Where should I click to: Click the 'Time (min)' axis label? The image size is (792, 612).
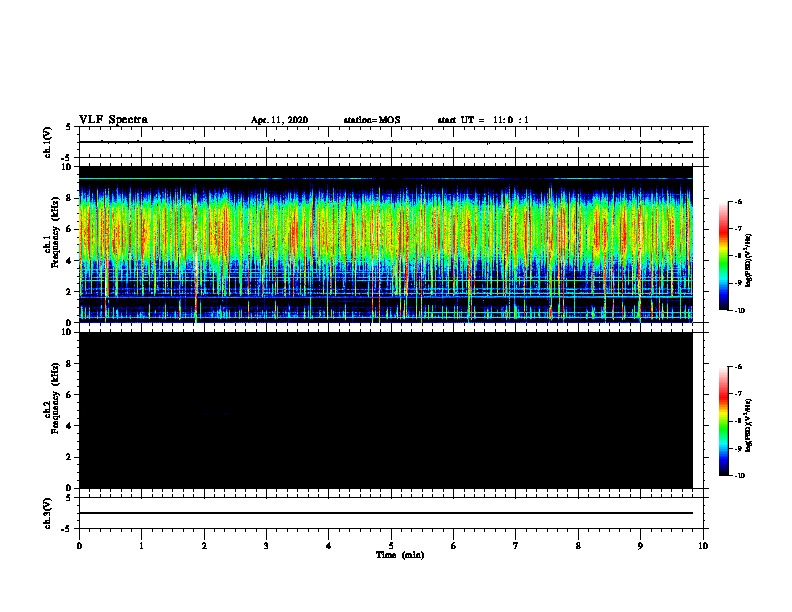coord(400,555)
